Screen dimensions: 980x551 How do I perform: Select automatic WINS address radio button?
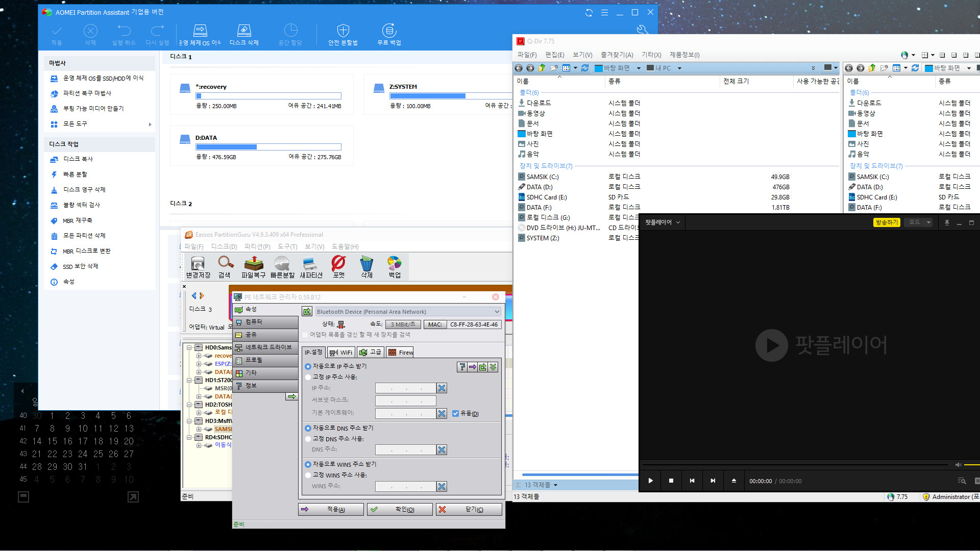point(308,464)
